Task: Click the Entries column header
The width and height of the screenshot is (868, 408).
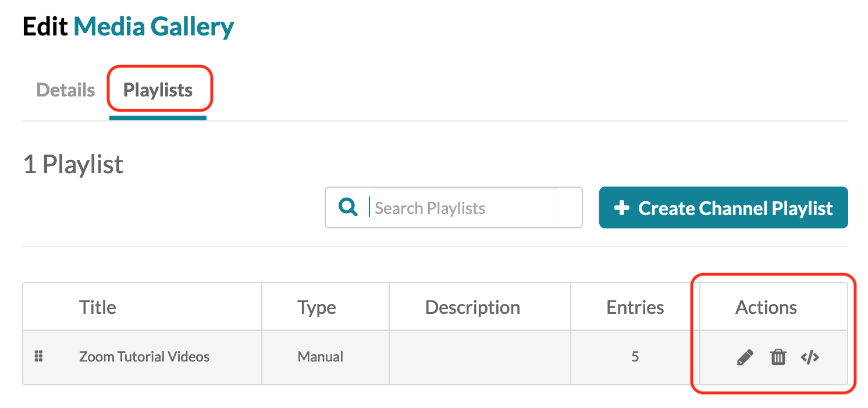Action: click(x=635, y=307)
